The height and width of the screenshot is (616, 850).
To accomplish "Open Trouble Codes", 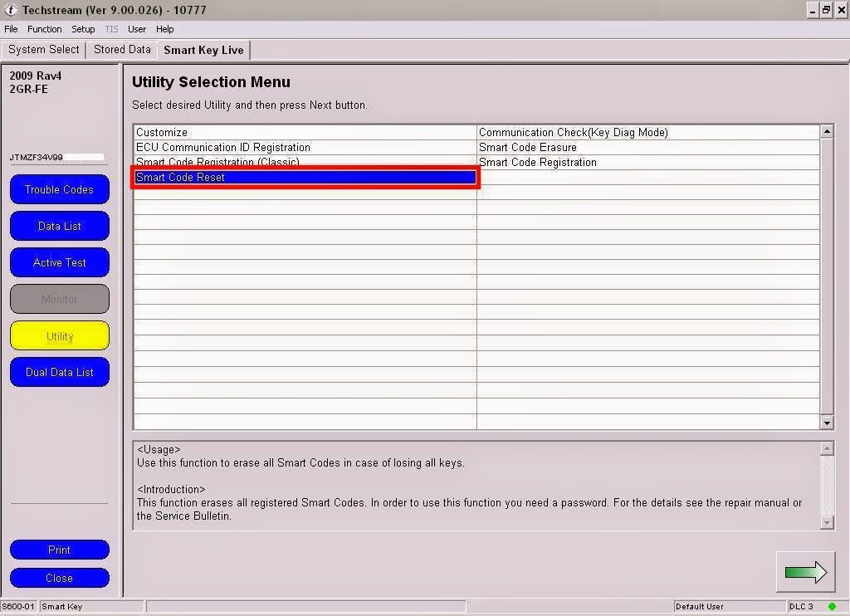I will (60, 190).
